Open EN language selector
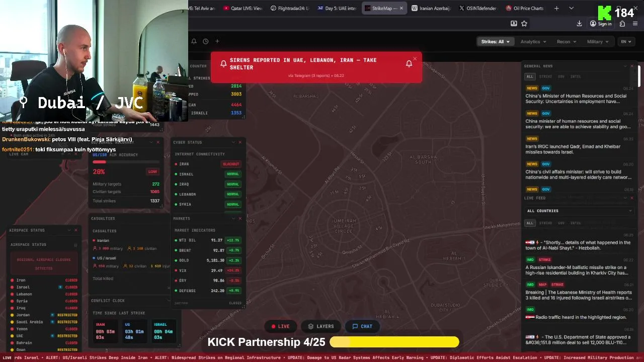Image resolution: width=644 pixels, height=362 pixels. (626, 42)
